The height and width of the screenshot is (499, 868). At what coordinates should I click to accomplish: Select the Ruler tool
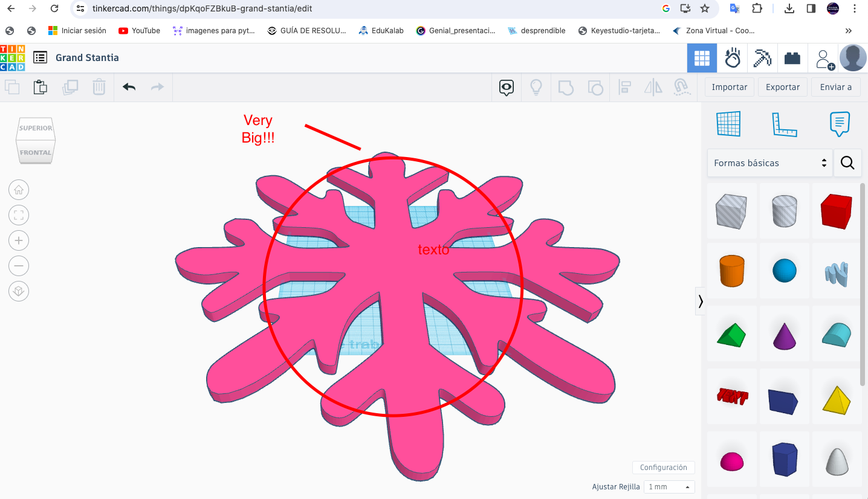click(x=784, y=124)
